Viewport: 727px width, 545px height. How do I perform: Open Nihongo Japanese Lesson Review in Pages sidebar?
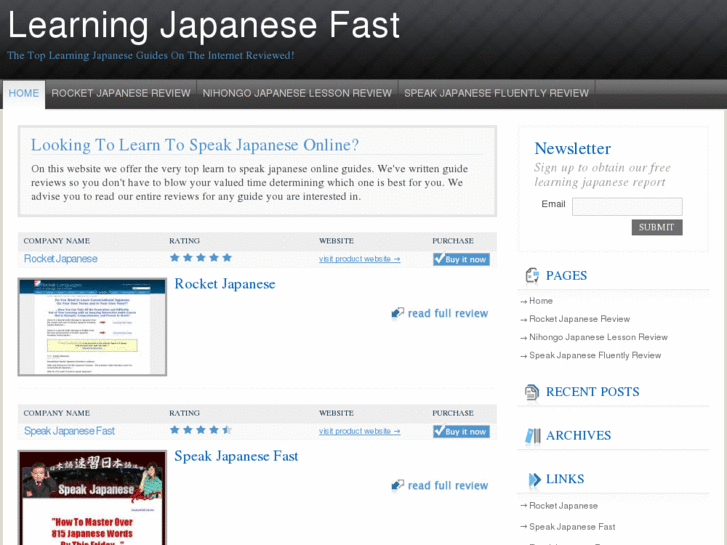[599, 337]
